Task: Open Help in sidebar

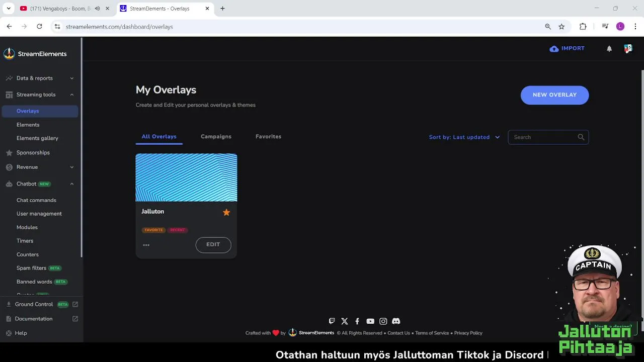Action: 21,333
